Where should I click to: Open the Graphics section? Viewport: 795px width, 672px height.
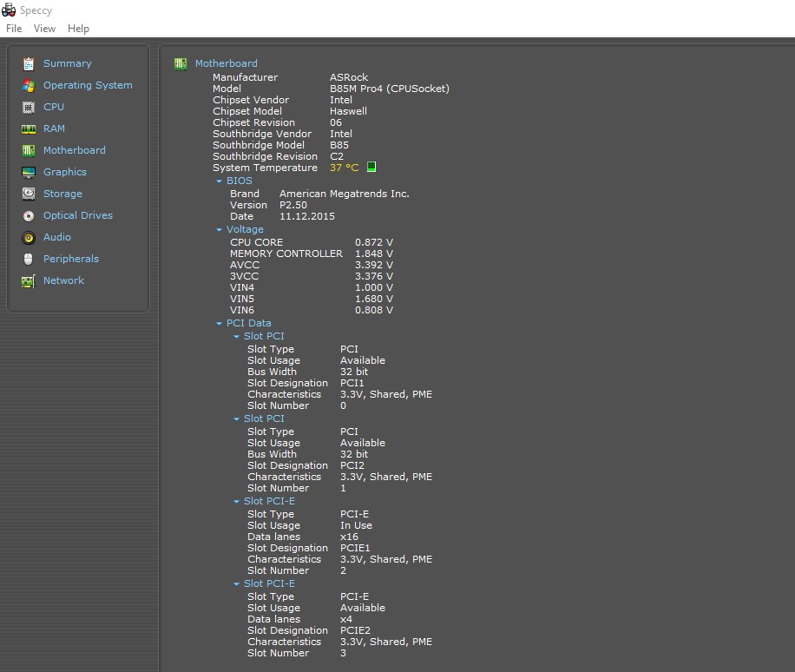65,172
